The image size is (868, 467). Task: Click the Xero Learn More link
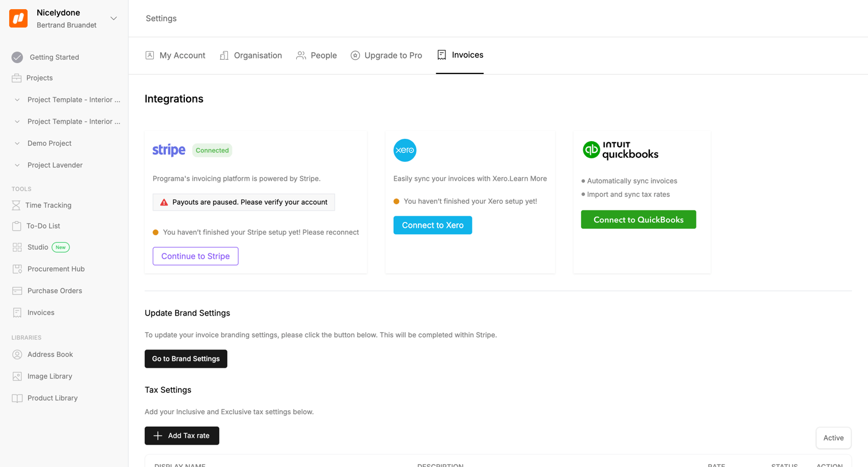coord(528,179)
